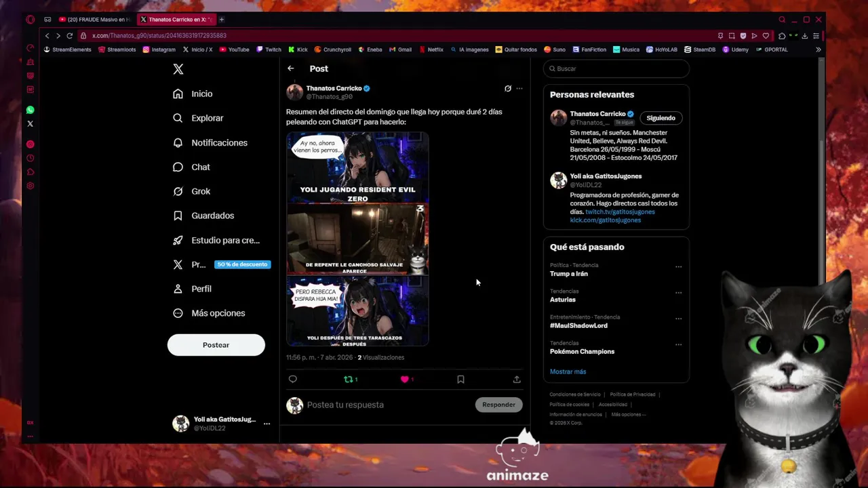This screenshot has height=488, width=868.
Task: Click the share post icon
Action: click(x=517, y=380)
